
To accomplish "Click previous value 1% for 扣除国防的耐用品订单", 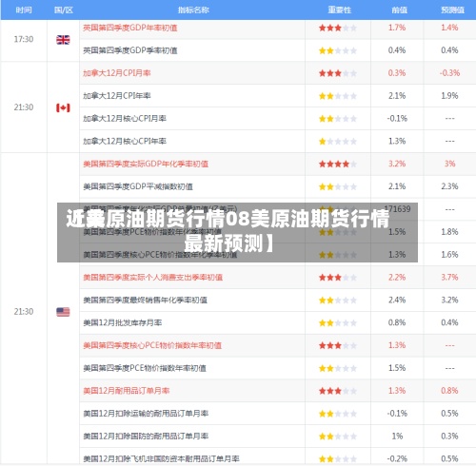I will pos(397,437).
